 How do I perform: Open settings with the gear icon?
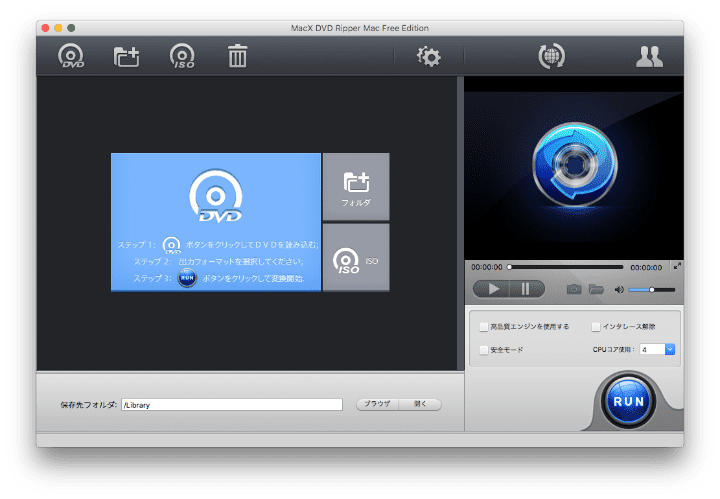[x=428, y=56]
